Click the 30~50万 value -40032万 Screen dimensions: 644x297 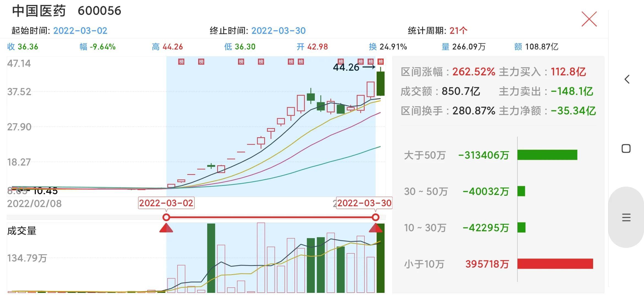[x=486, y=191]
